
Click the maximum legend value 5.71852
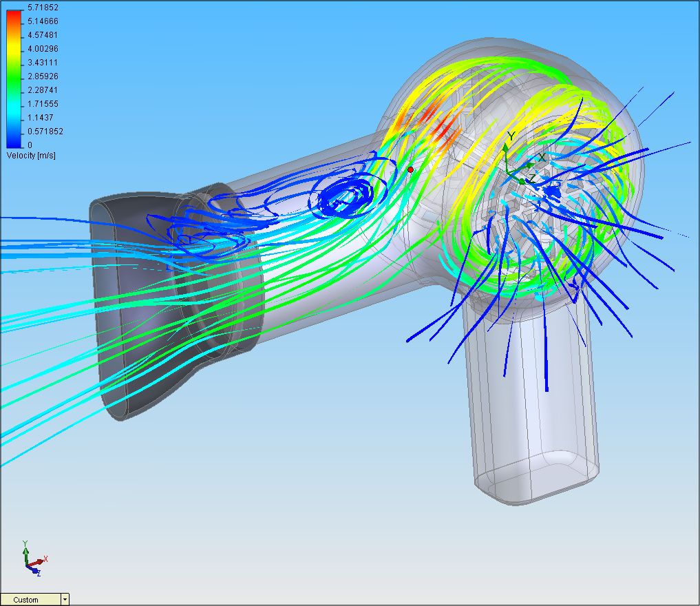point(43,8)
